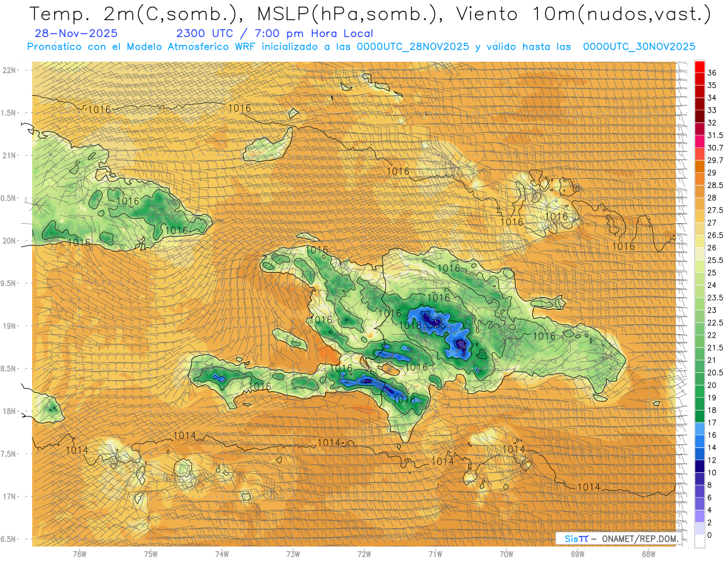
Task: Click the '19N' latitude axis label
Action: coord(9,326)
